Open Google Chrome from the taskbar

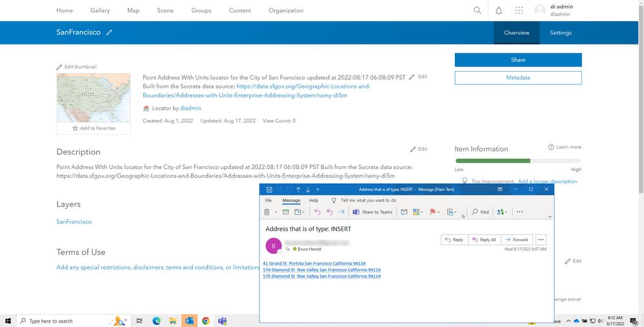pos(206,321)
